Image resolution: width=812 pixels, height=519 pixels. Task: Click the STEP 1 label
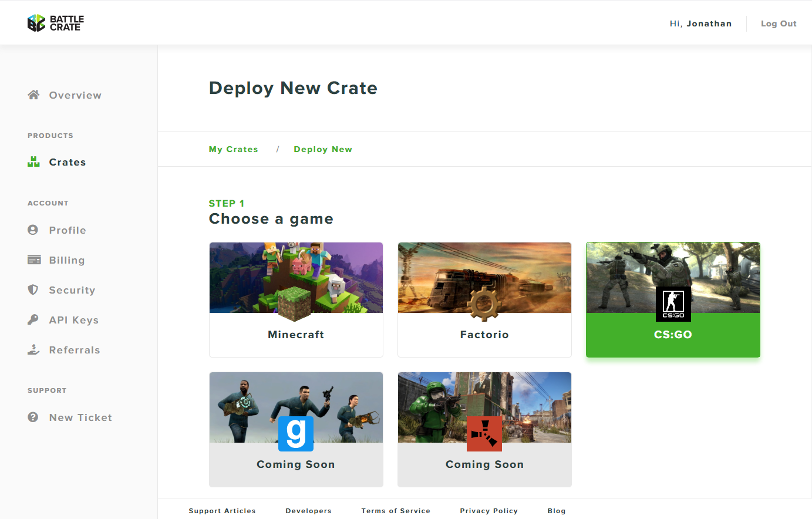pos(227,203)
